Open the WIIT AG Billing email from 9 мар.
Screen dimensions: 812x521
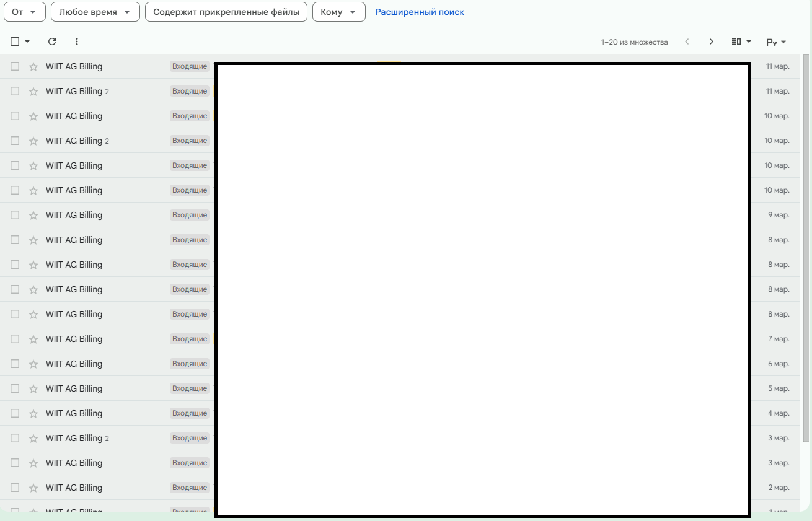coord(399,215)
